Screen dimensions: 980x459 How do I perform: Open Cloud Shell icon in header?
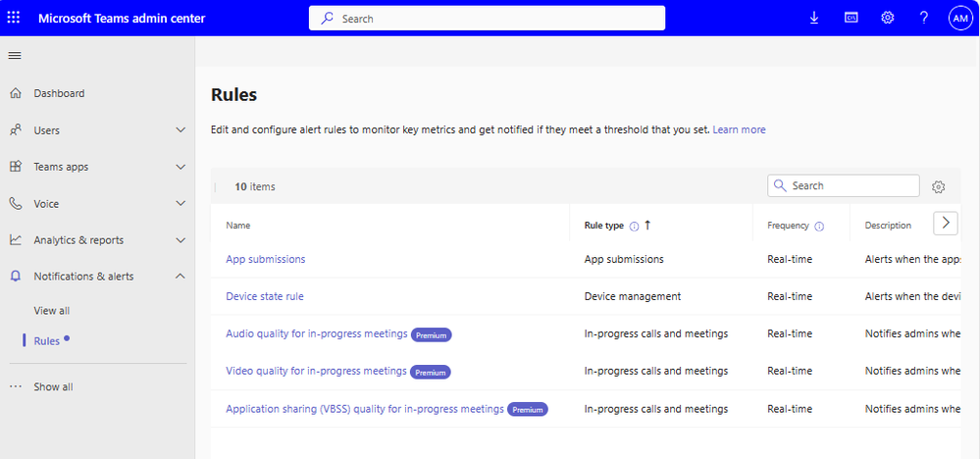tap(851, 18)
